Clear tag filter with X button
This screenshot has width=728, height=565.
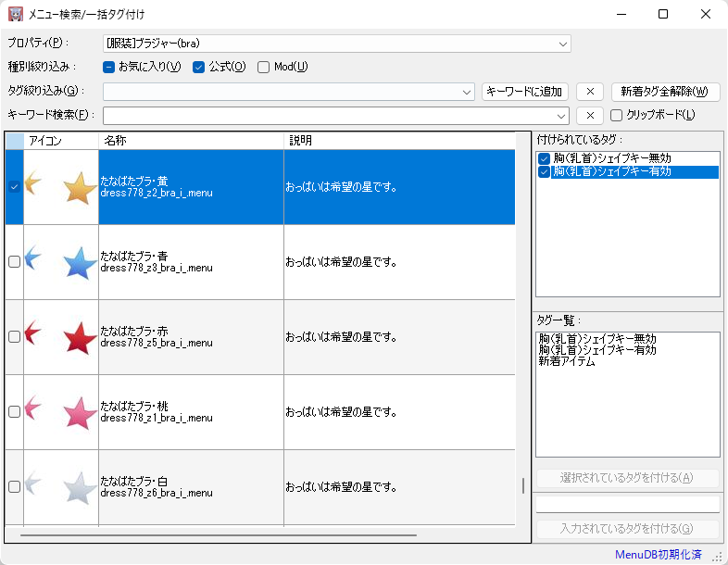tap(590, 92)
